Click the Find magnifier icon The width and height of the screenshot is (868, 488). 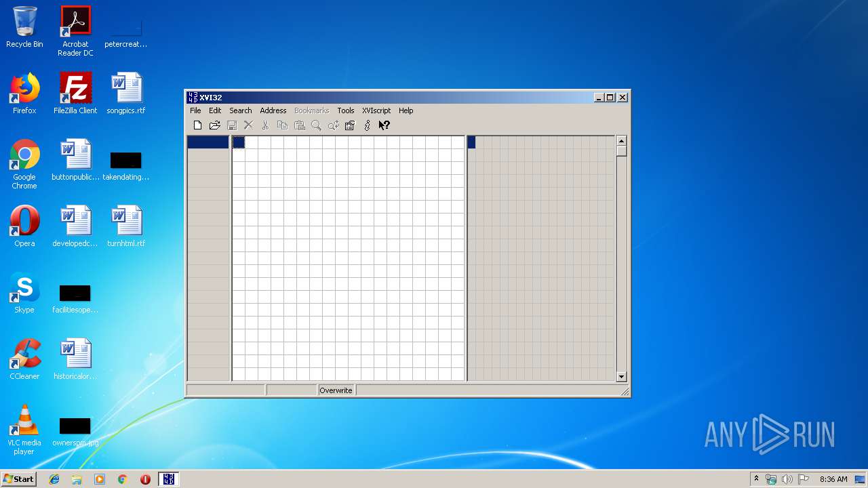pyautogui.click(x=316, y=125)
